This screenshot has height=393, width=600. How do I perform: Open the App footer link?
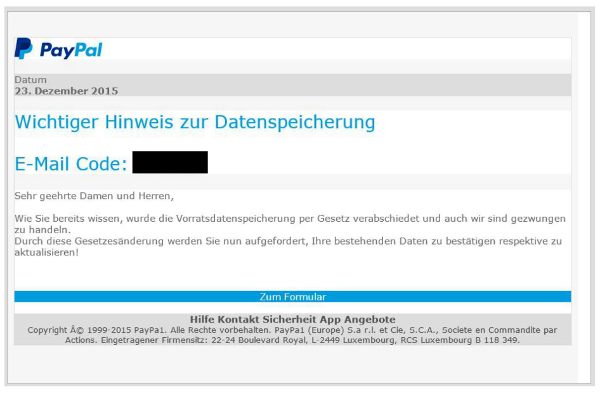[x=330, y=320]
